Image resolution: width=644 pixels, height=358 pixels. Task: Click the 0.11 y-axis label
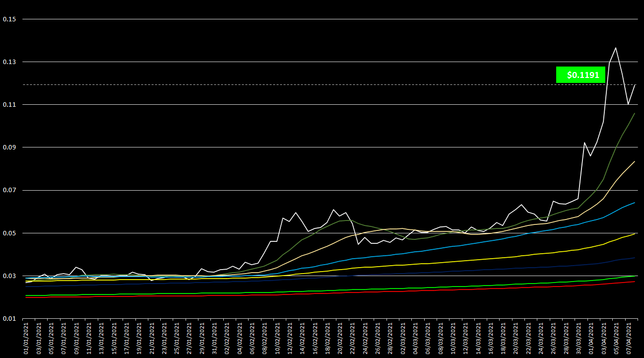coord(9,105)
